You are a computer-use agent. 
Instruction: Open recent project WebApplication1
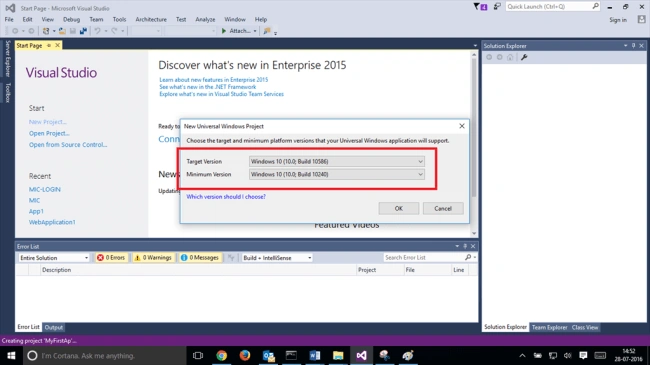pos(52,222)
